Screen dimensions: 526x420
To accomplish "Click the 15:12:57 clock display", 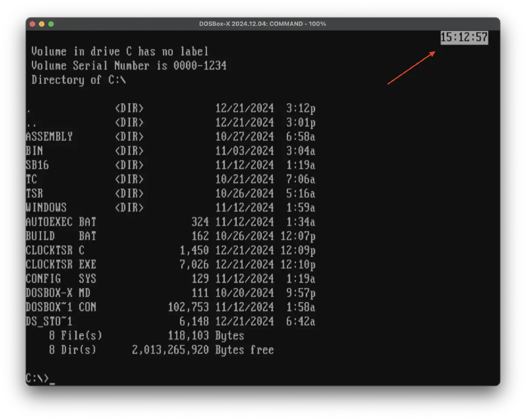I will point(464,38).
